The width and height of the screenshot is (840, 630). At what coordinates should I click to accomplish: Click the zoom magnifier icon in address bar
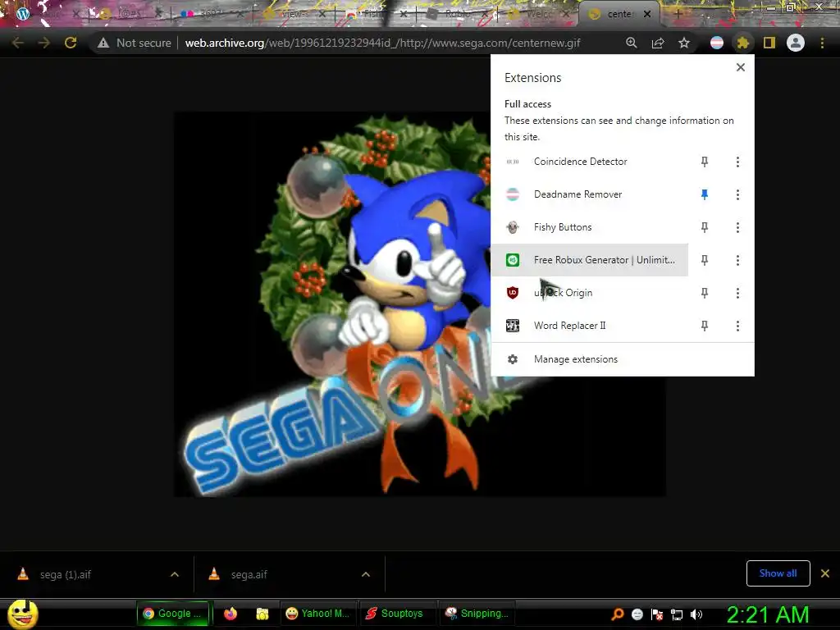pyautogui.click(x=632, y=43)
